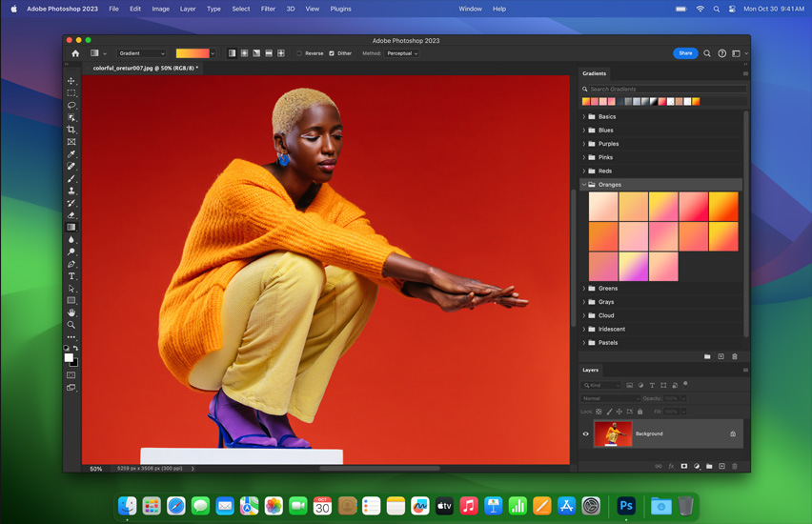Click the orange gradient preview swatch in options bar
812x524 pixels.
click(193, 53)
